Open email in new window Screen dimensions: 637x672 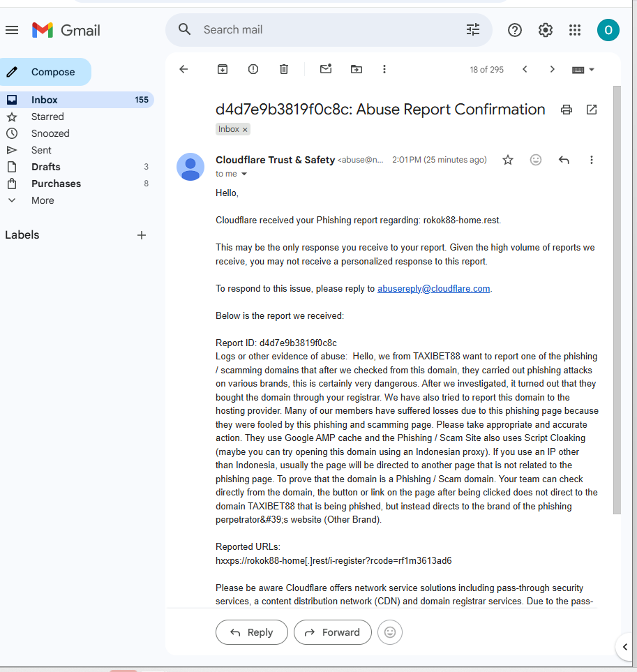point(591,110)
